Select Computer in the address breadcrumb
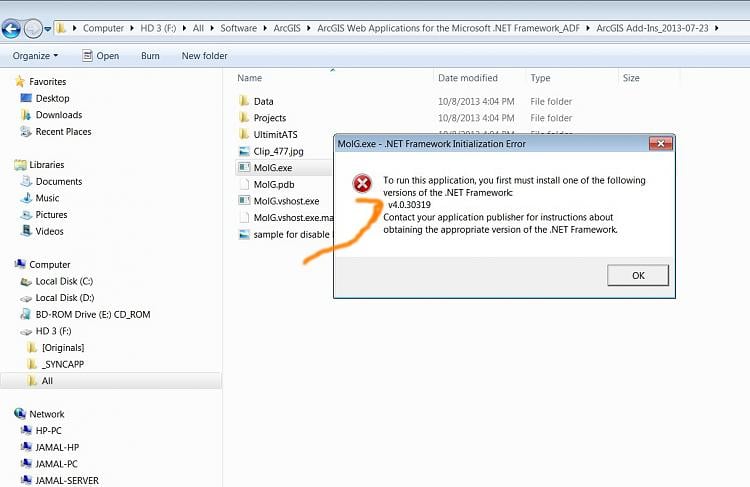The height and width of the screenshot is (487, 750). click(x=103, y=28)
